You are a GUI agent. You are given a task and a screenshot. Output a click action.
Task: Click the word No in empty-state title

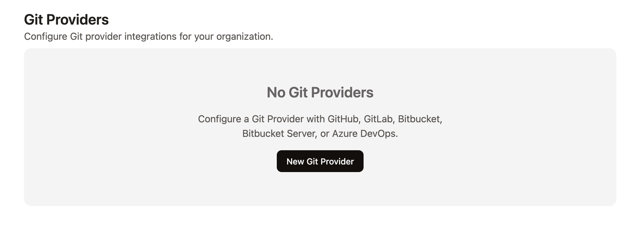[276, 92]
